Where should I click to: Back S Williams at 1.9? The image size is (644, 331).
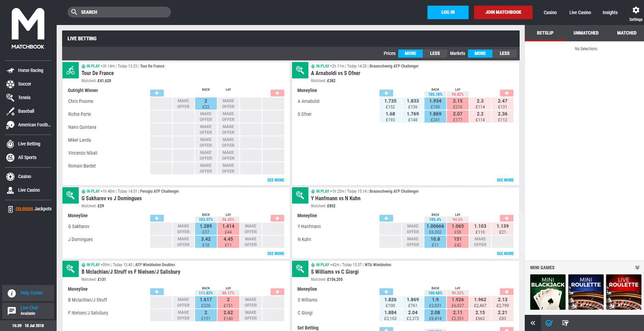click(435, 302)
